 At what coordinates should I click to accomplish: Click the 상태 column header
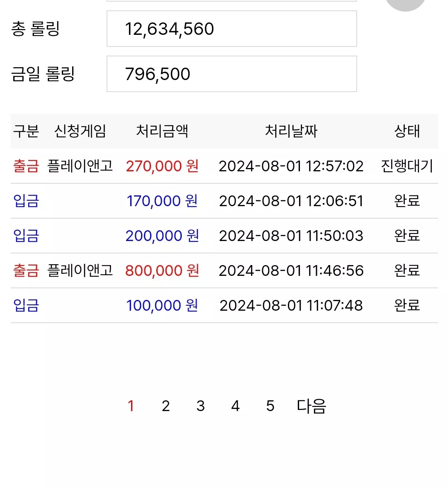407,131
